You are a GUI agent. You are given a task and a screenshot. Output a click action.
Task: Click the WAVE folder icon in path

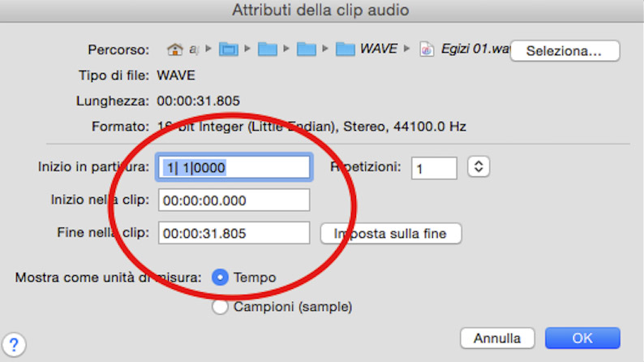coord(346,50)
